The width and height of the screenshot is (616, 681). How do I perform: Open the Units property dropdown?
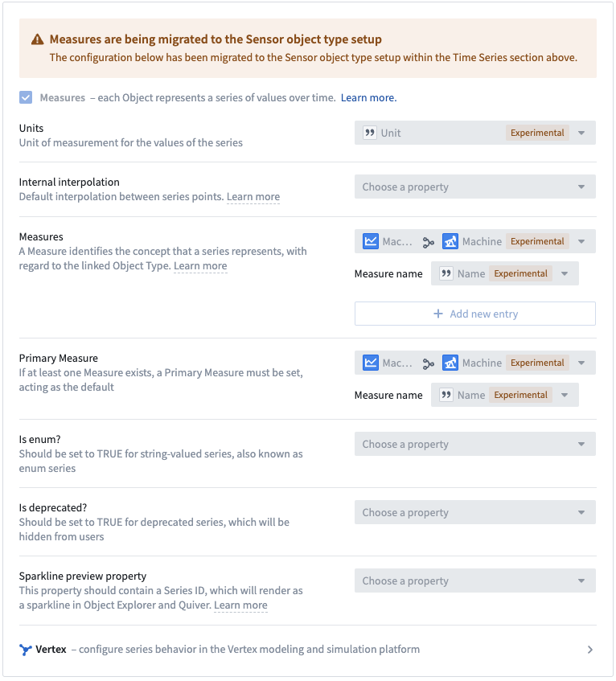pyautogui.click(x=474, y=133)
